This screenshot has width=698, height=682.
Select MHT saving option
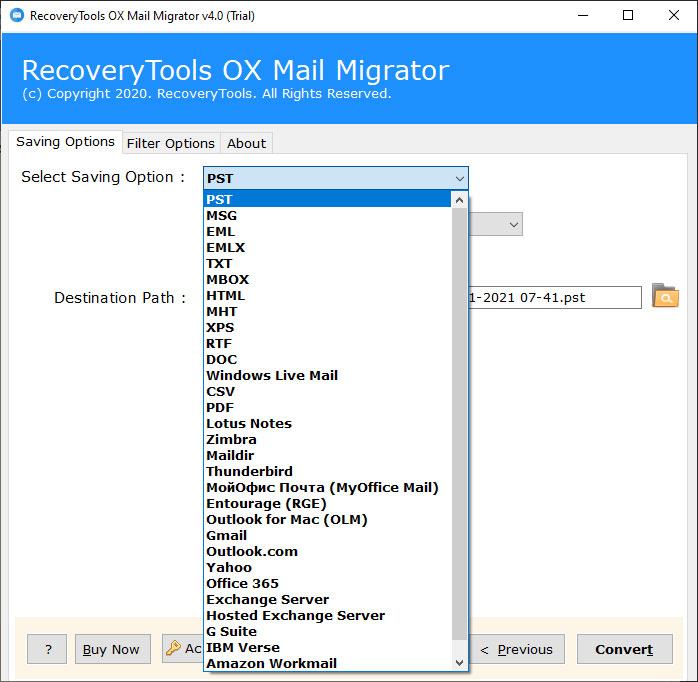[x=327, y=312]
